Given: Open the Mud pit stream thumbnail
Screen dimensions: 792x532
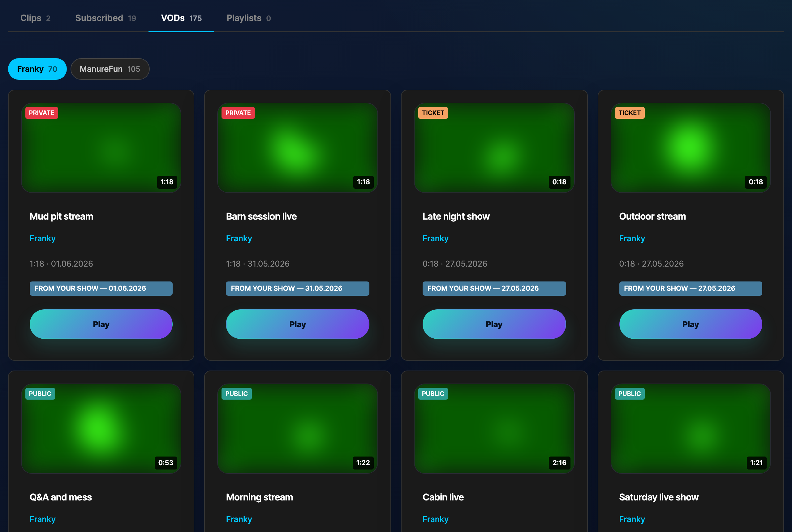Looking at the screenshot, I should click(101, 148).
